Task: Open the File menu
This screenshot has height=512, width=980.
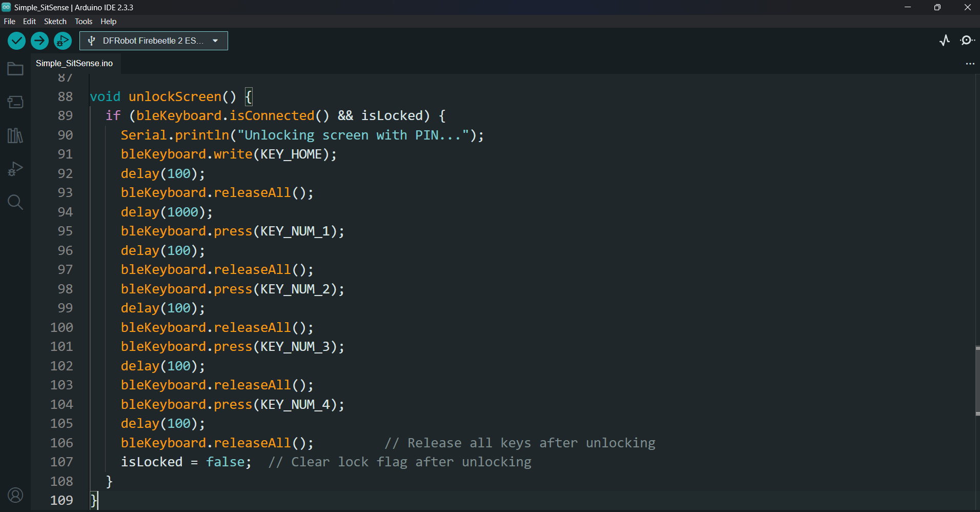Action: 10,22
